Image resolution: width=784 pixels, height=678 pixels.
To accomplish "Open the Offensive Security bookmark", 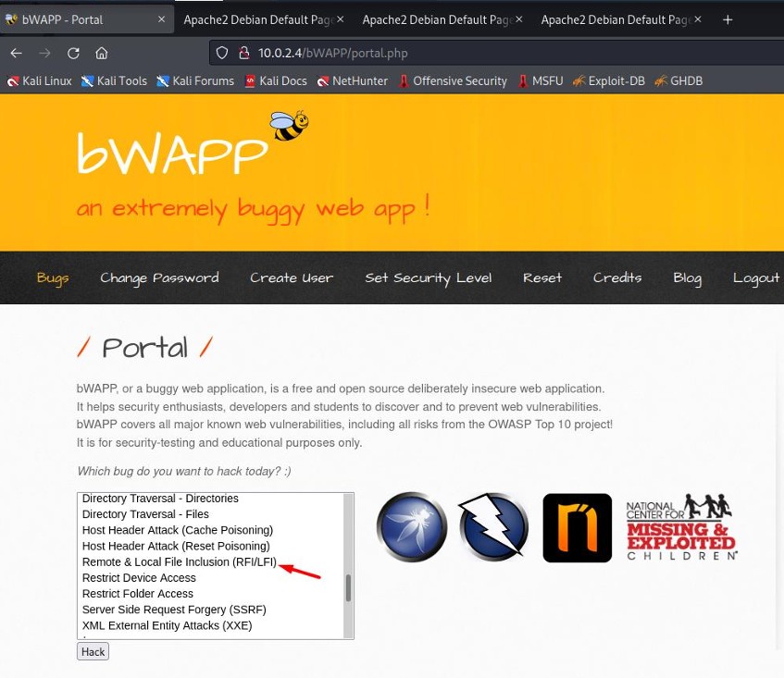I will tap(453, 81).
